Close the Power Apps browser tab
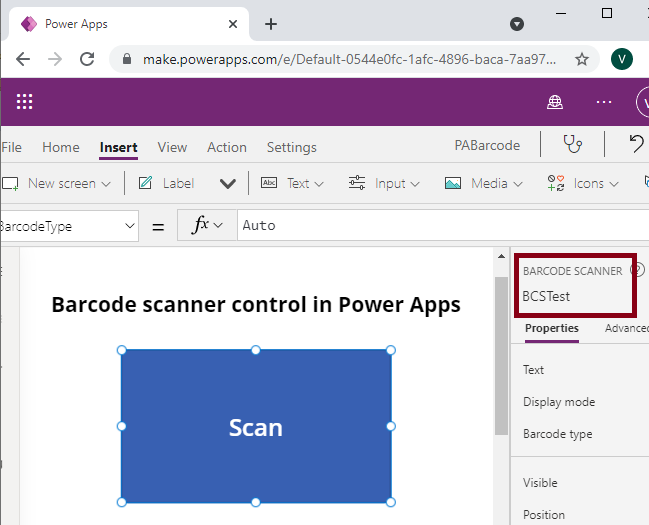 [233, 24]
